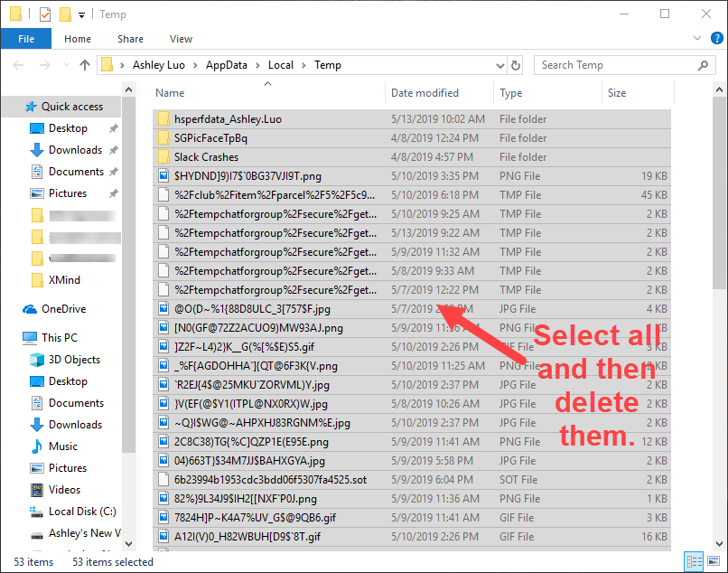Switch to the View ribbon tab
Viewport: 728px width, 573px height.
[x=181, y=39]
